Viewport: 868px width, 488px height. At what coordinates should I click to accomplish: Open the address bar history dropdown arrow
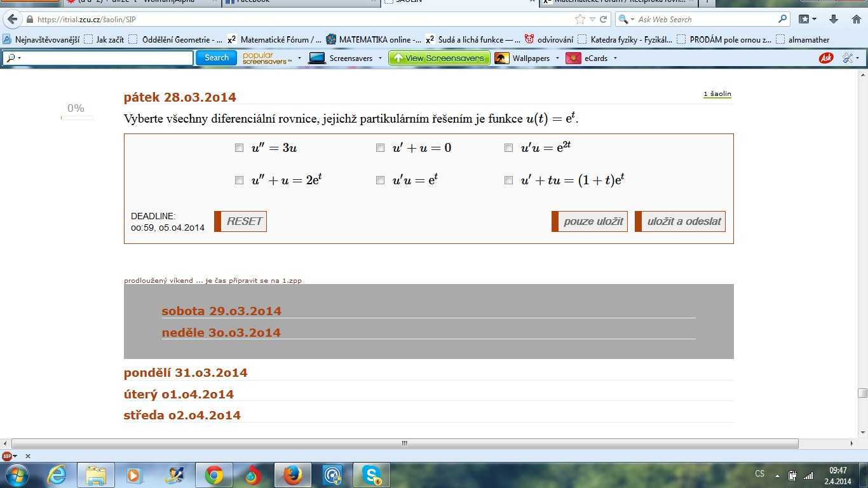tap(592, 20)
